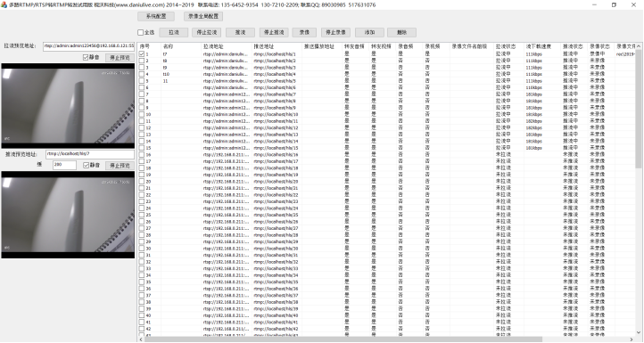This screenshot has width=644, height=343.
Task: Click the 删除 delete button
Action: pyautogui.click(x=401, y=32)
